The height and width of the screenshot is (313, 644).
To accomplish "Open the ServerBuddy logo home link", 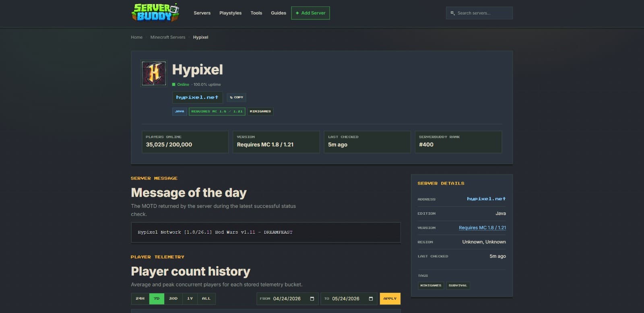I will [155, 12].
